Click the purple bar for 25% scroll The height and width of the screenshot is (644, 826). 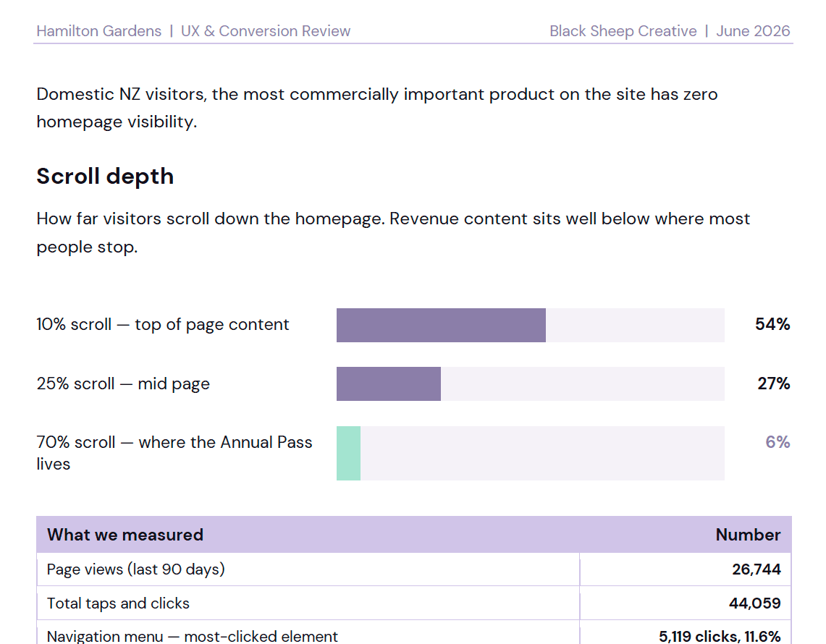pos(389,384)
